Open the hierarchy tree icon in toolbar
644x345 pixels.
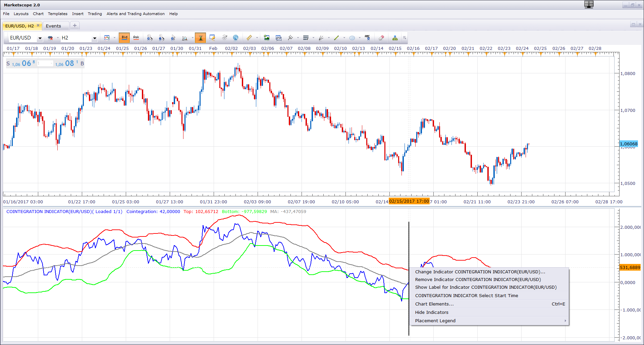[395, 38]
